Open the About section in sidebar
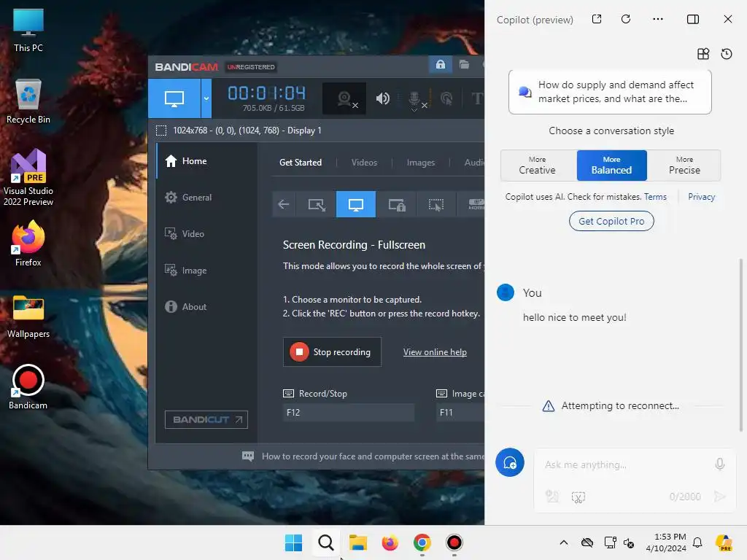 pyautogui.click(x=206, y=307)
